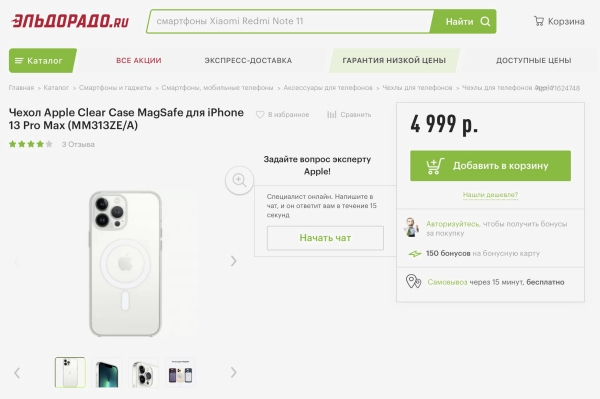Viewport: 600px width, 399px height.
Task: Open the Каталог menu
Action: tap(43, 60)
